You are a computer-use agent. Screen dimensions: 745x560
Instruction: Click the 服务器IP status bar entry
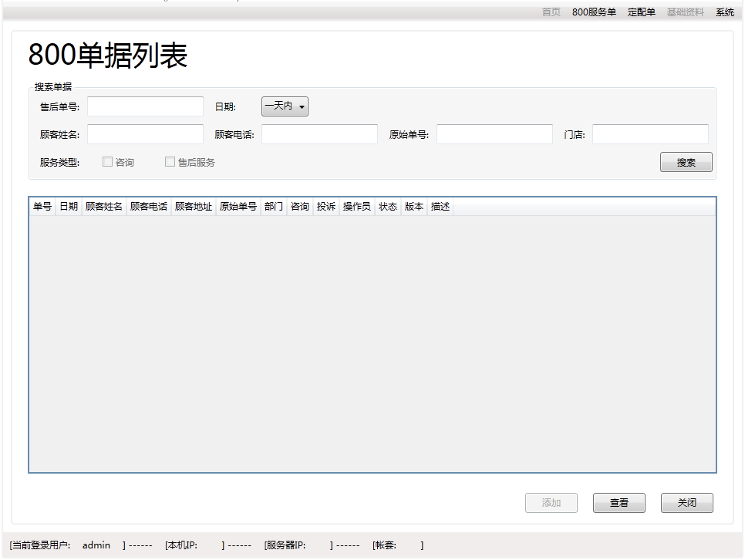click(285, 545)
